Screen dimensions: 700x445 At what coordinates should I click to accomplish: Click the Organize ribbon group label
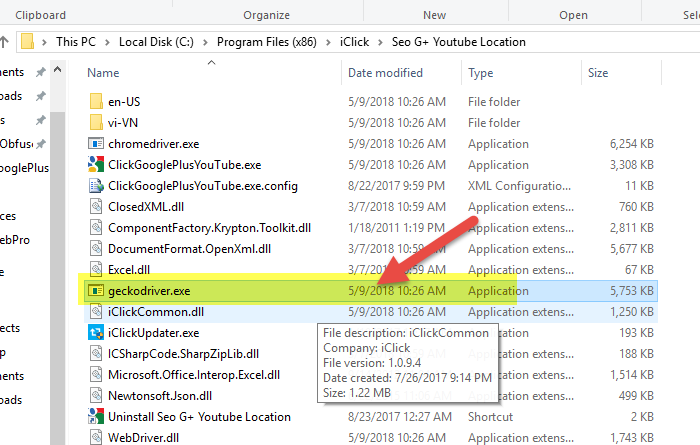[267, 15]
